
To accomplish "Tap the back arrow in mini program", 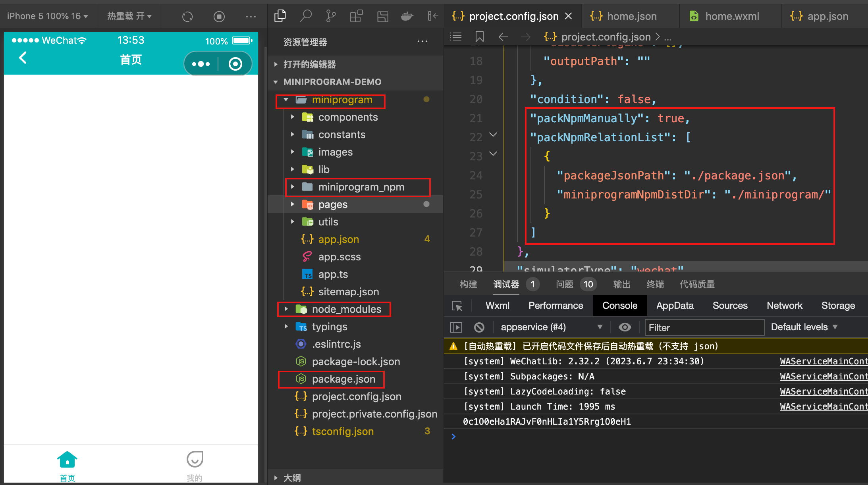I will (x=23, y=58).
